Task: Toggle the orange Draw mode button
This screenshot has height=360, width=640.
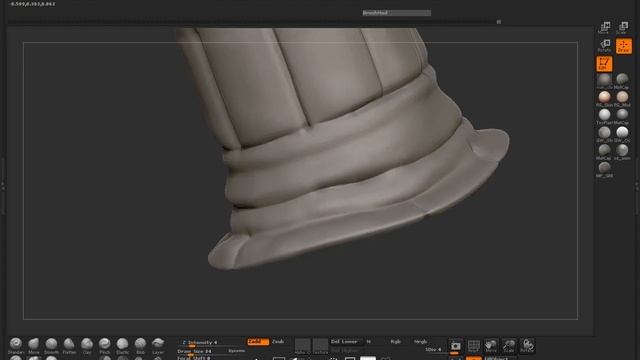Action: (623, 46)
